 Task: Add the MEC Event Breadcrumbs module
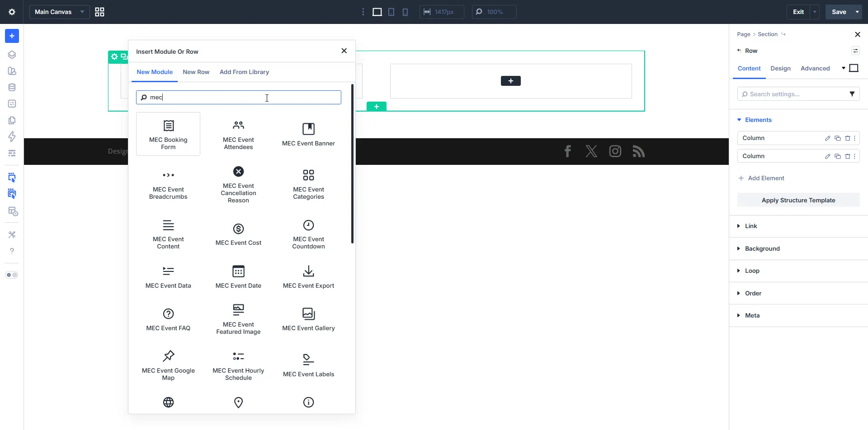(x=168, y=185)
